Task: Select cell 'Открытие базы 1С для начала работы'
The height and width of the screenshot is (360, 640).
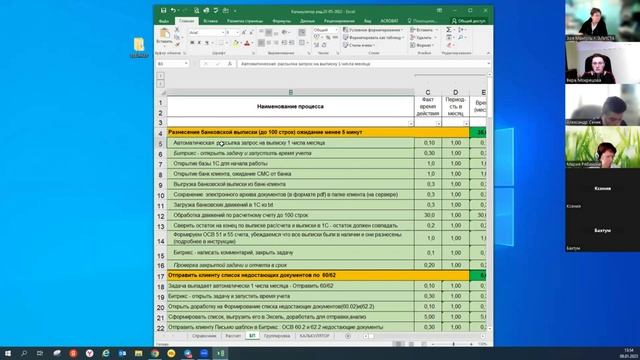Action: (x=290, y=164)
